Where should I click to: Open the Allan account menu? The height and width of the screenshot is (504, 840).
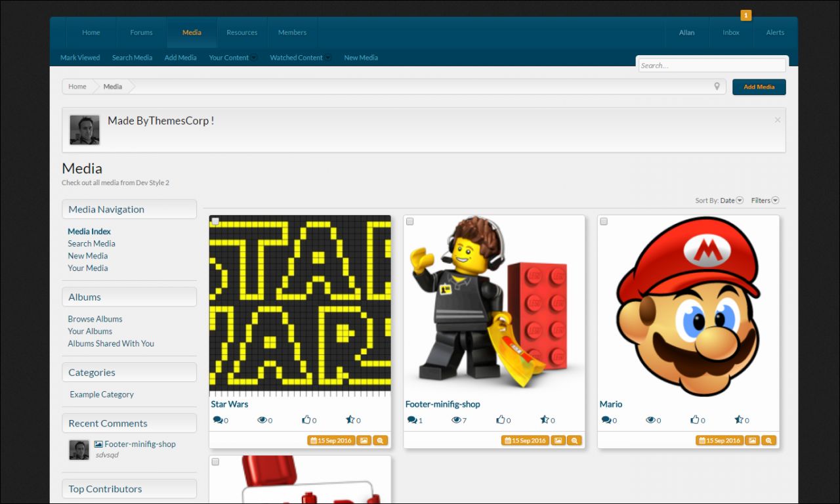point(687,33)
